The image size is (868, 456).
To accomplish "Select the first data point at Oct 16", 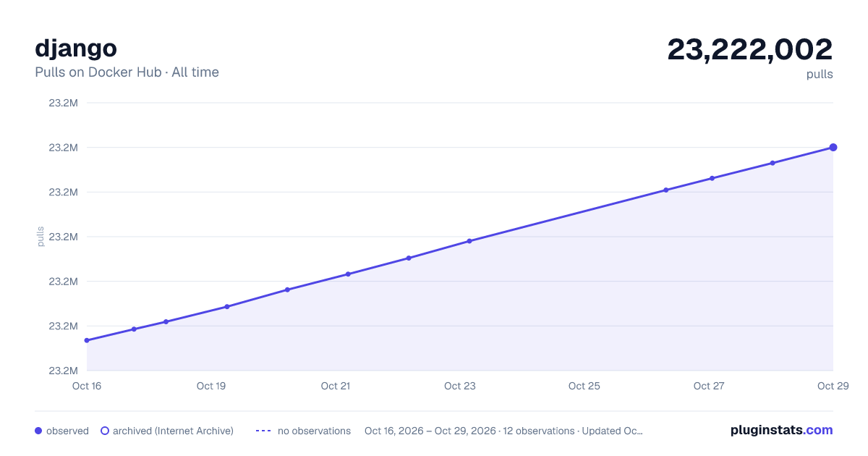I will point(87,340).
